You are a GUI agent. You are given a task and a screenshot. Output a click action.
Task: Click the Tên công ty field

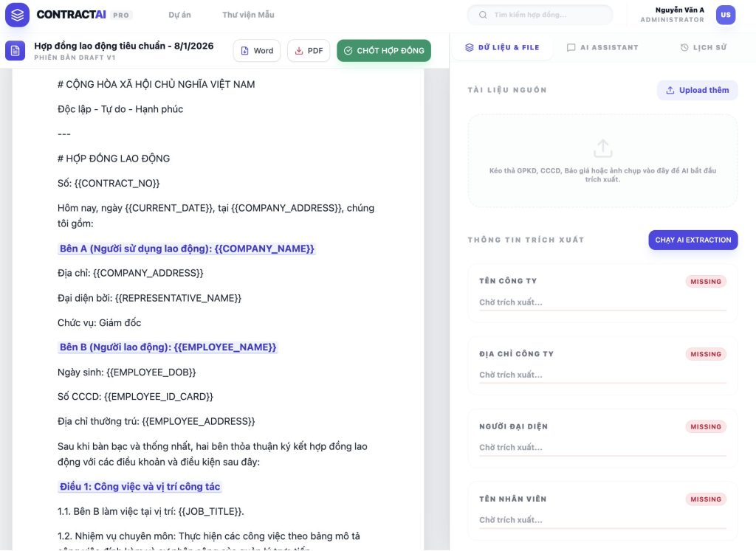point(602,302)
